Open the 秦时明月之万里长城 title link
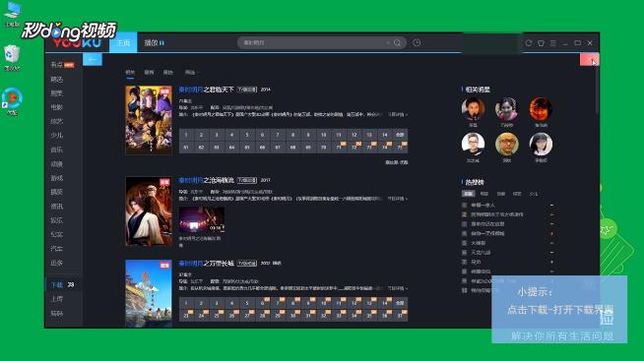The width and height of the screenshot is (644, 361). 206,263
